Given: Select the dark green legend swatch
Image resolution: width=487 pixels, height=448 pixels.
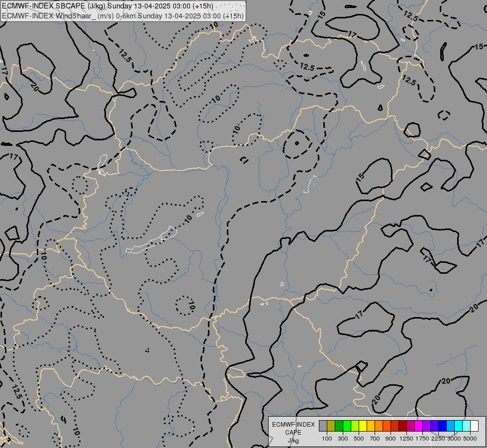Looking at the screenshot, I should point(339,426).
